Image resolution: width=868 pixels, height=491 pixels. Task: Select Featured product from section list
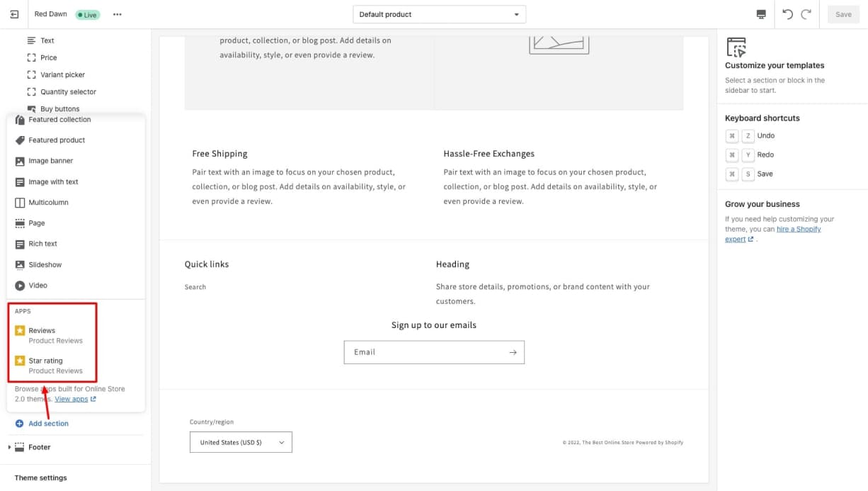[57, 140]
